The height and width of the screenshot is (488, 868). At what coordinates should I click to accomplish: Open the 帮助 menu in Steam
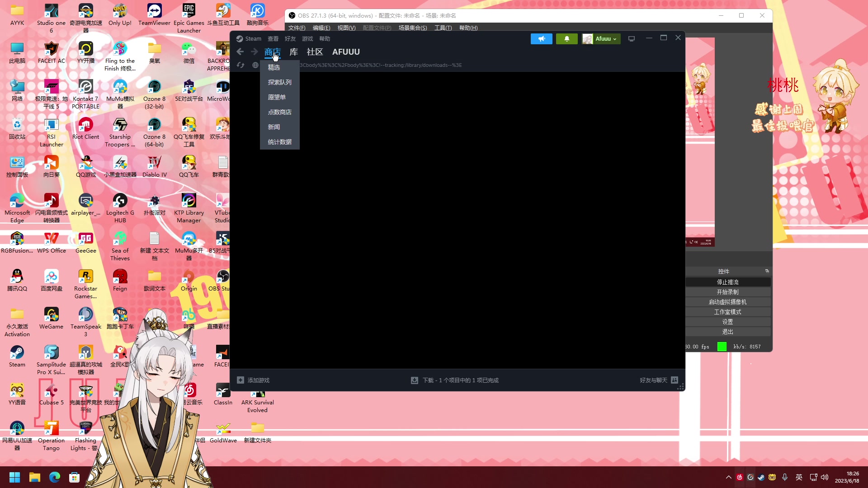tap(325, 39)
